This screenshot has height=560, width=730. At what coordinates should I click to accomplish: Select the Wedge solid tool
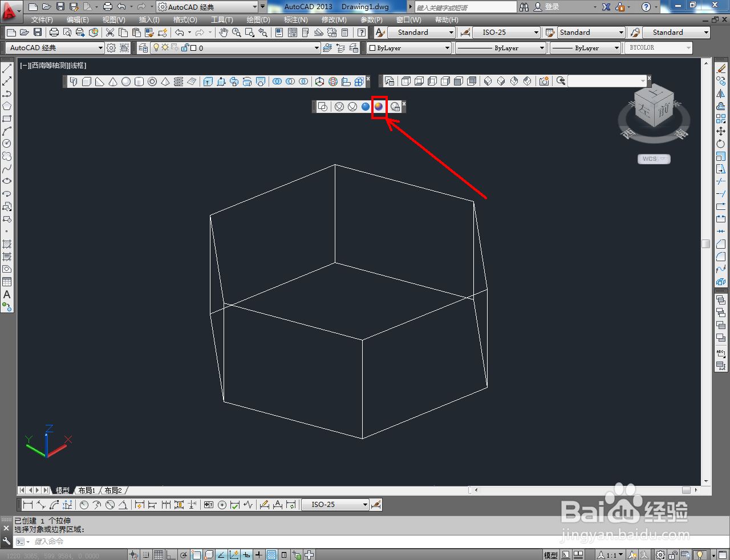click(x=100, y=82)
